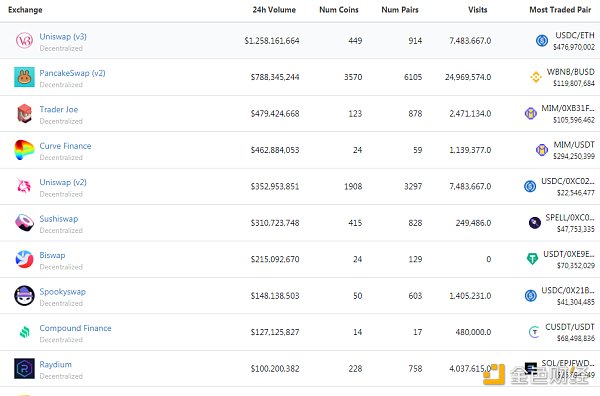Select PancakeSwap num pairs value 6105
600x396 pixels.
413,77
